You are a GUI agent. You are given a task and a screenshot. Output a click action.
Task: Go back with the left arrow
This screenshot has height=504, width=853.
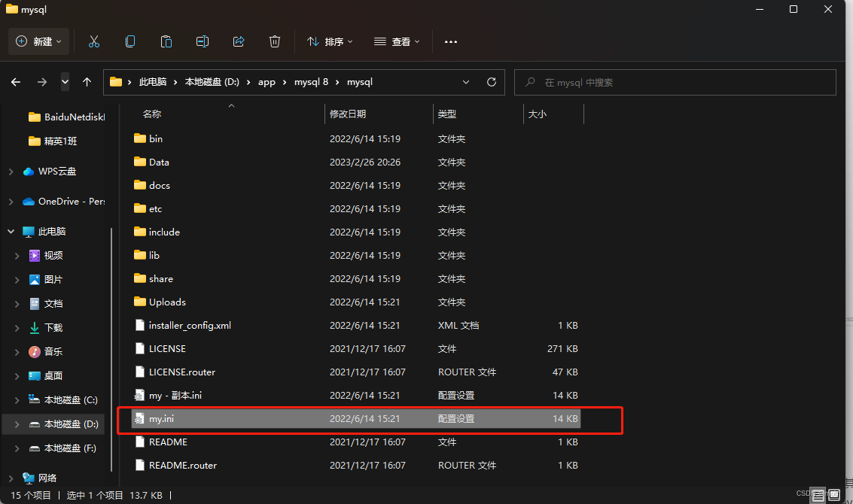pyautogui.click(x=16, y=82)
